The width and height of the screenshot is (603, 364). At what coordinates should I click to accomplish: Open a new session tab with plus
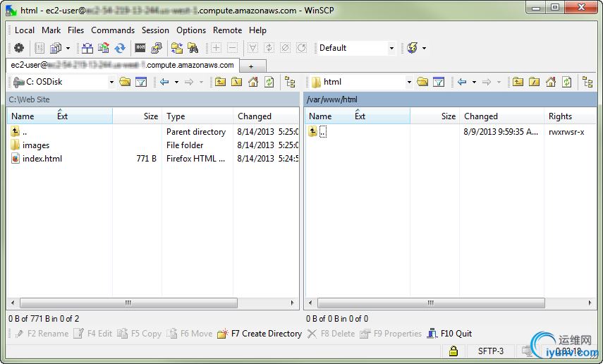251,66
